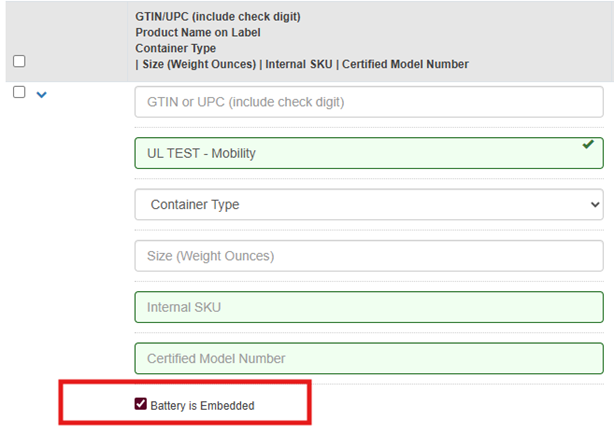
Task: Click the Container Type header line
Action: coord(175,48)
